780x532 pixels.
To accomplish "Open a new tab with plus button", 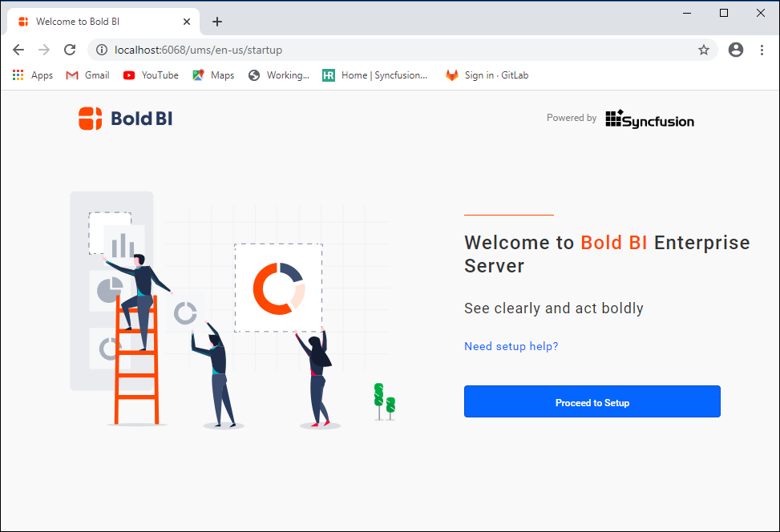I will 216,22.
